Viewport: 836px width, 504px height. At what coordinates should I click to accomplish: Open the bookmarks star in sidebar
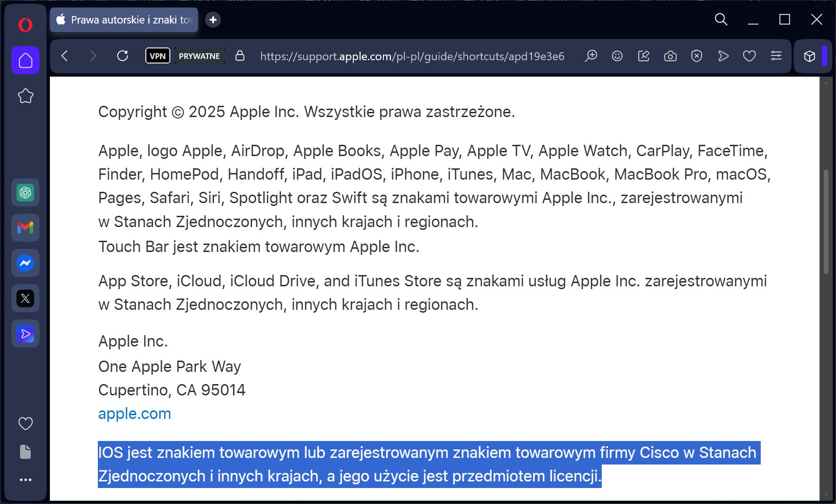25,96
